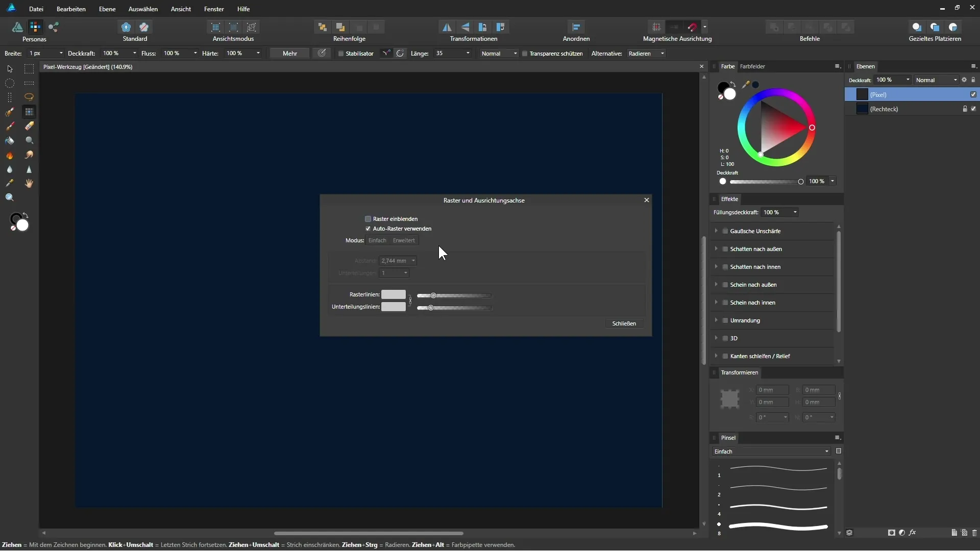The image size is (980, 551).
Task: Enable the Gaußsche Unschärfe effect checkbox
Action: 725,231
